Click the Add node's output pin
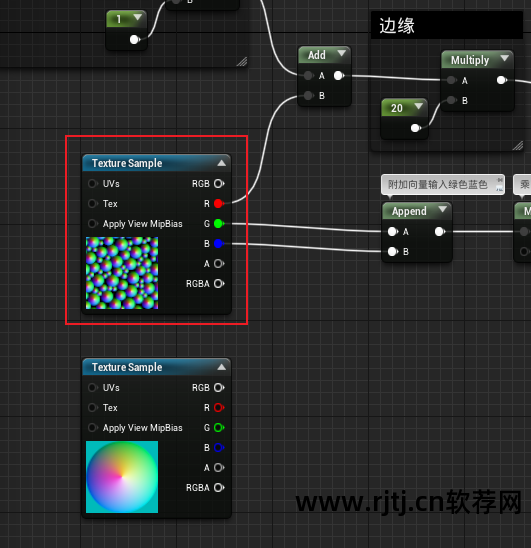Image resolution: width=531 pixels, height=548 pixels. 339,75
